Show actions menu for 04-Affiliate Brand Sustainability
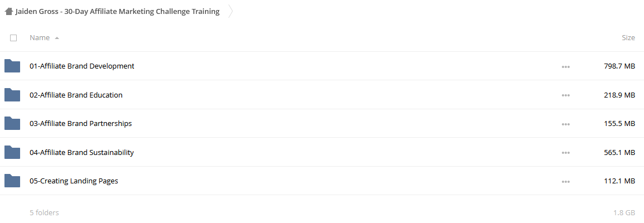The height and width of the screenshot is (223, 644). tap(566, 153)
